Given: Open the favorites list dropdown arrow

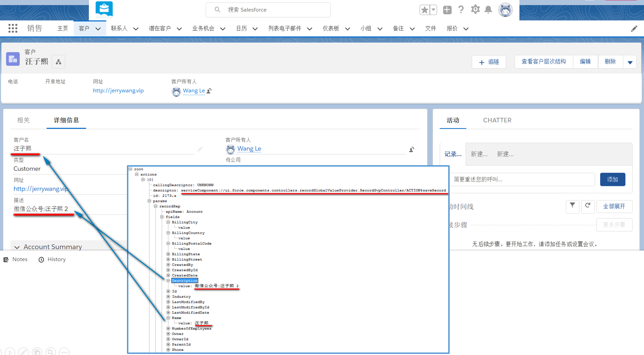Looking at the screenshot, I should coord(433,10).
